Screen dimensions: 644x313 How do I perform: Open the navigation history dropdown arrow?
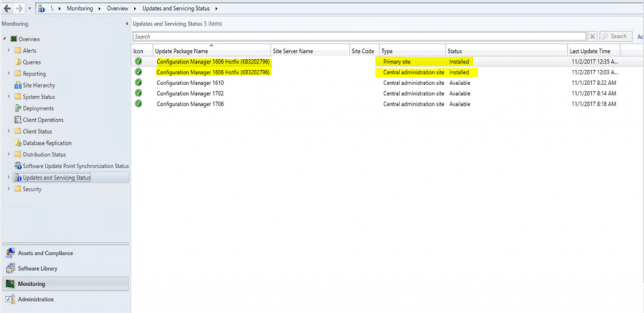(x=30, y=8)
